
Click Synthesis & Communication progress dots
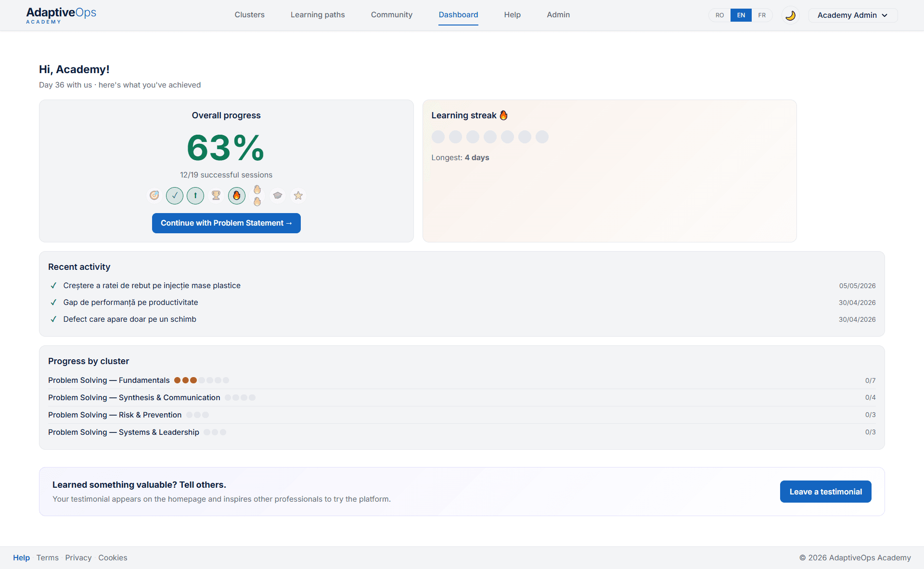[240, 398]
